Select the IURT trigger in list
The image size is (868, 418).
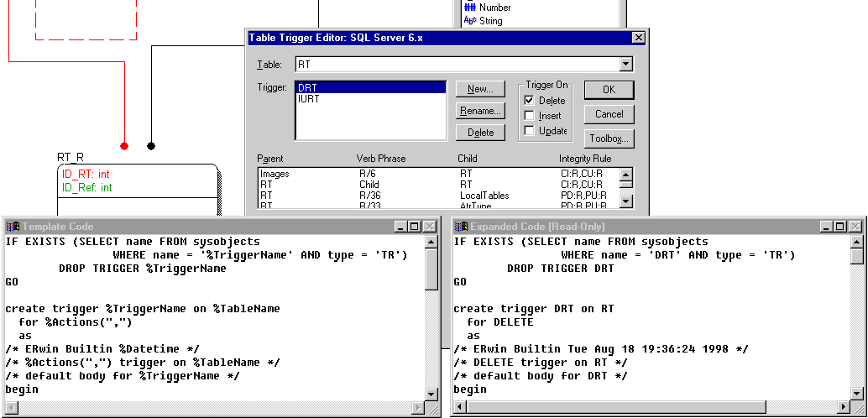[x=371, y=99]
